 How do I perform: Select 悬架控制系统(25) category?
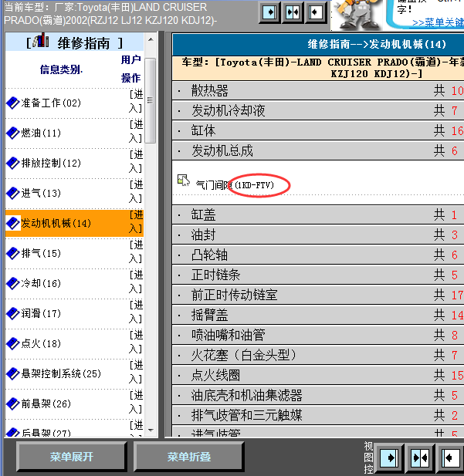pos(61,373)
